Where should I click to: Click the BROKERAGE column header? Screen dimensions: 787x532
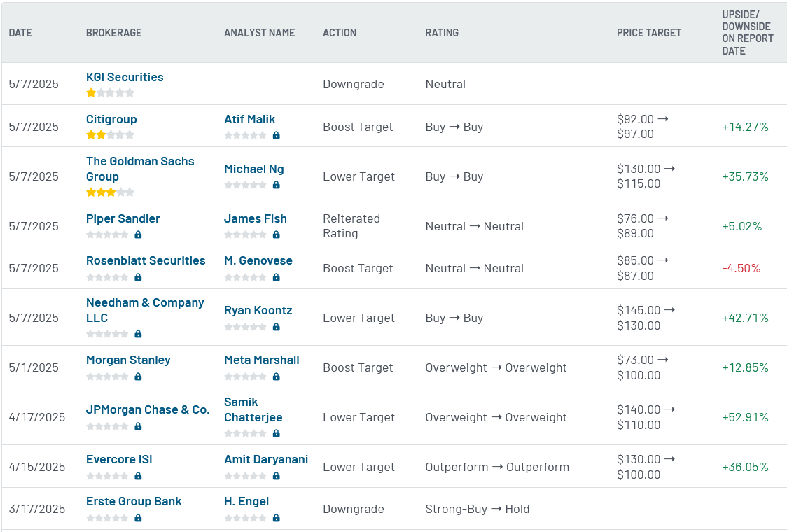pos(114,33)
